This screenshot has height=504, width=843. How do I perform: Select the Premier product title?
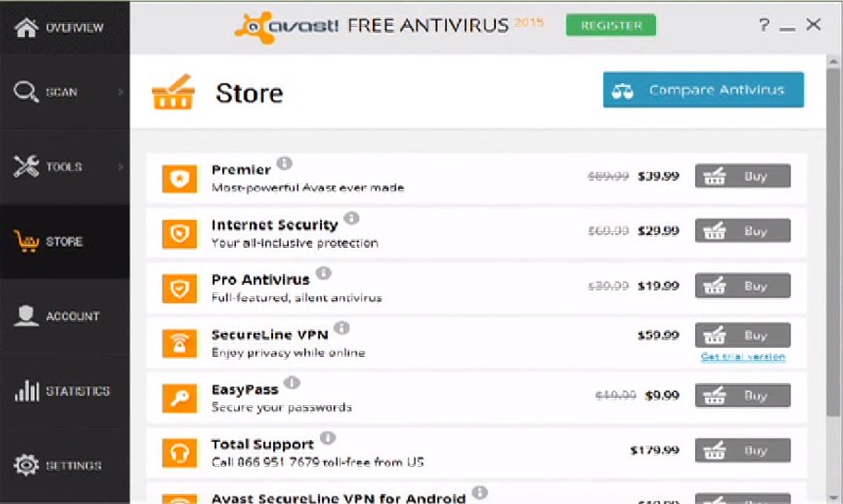[241, 170]
